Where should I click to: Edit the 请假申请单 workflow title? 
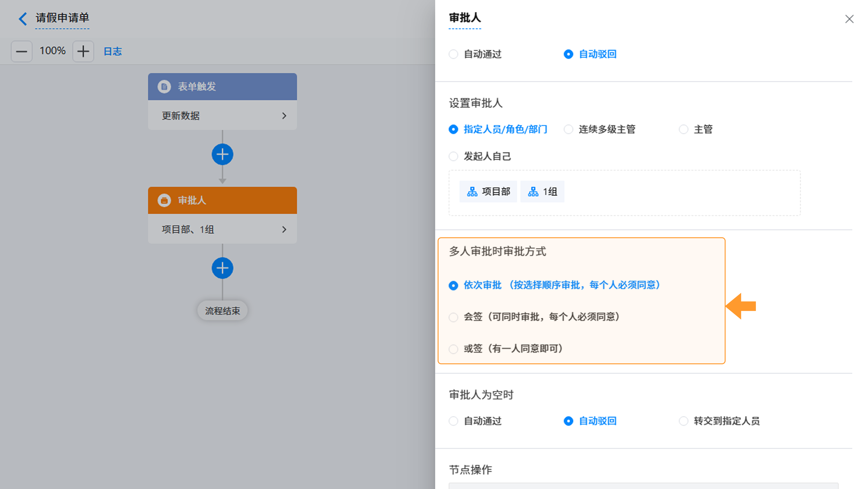tap(62, 18)
